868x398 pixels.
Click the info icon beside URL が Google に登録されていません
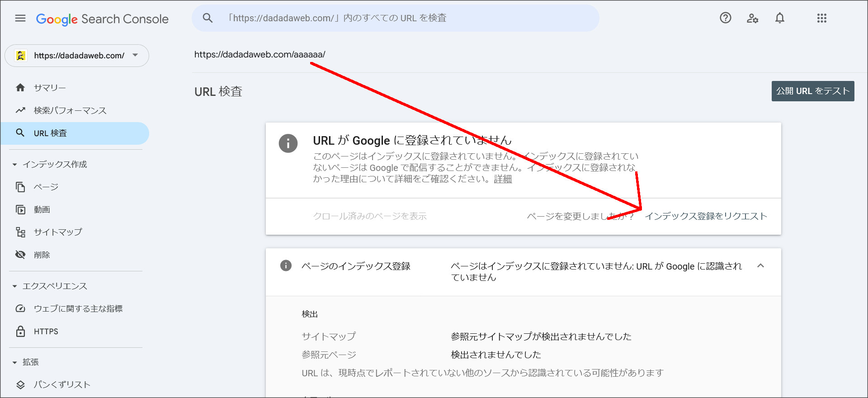(288, 143)
